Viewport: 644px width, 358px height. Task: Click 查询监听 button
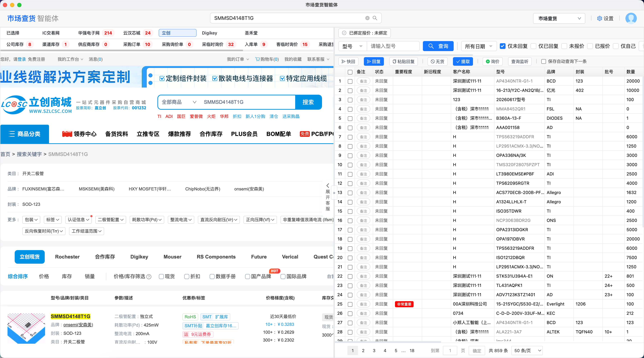(519, 61)
